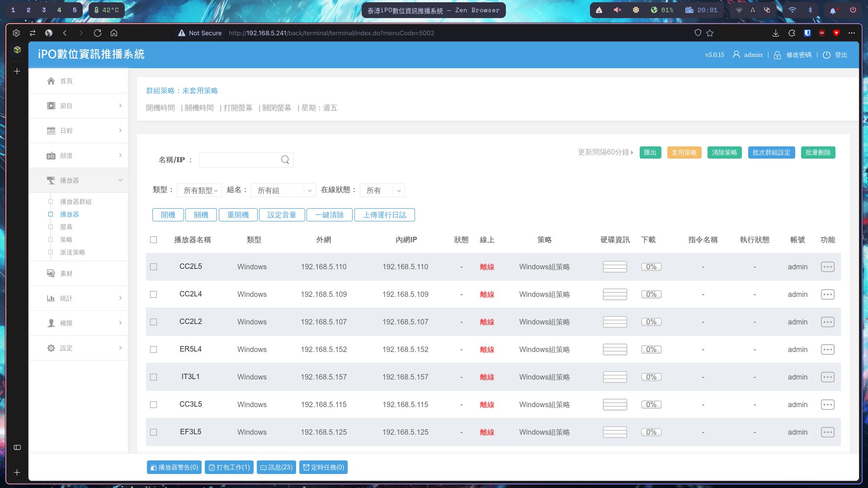View disk info icon for IT3L1
The width and height of the screenshot is (868, 488).
pos(615,377)
